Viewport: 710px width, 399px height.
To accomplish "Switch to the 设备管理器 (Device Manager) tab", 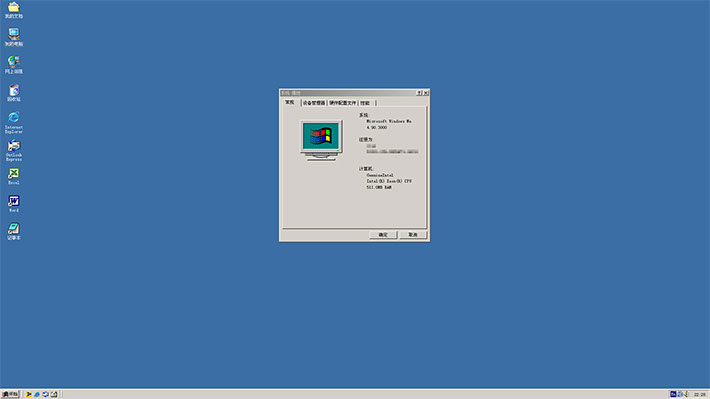I will coord(314,103).
